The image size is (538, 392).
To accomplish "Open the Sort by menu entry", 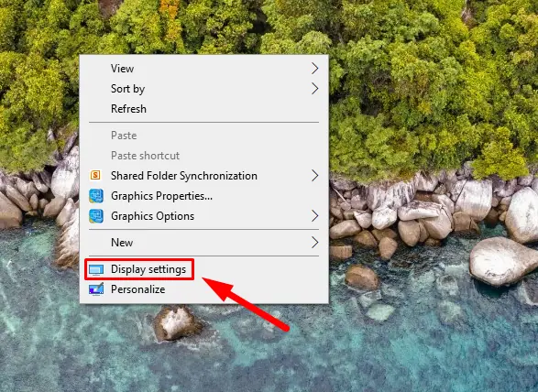I will point(203,89).
